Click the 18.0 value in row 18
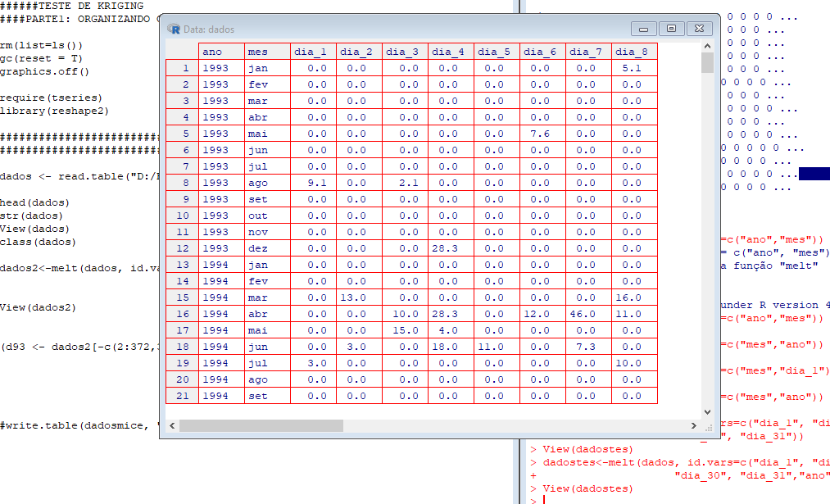Viewport: 830px width, 504px height. (451, 347)
